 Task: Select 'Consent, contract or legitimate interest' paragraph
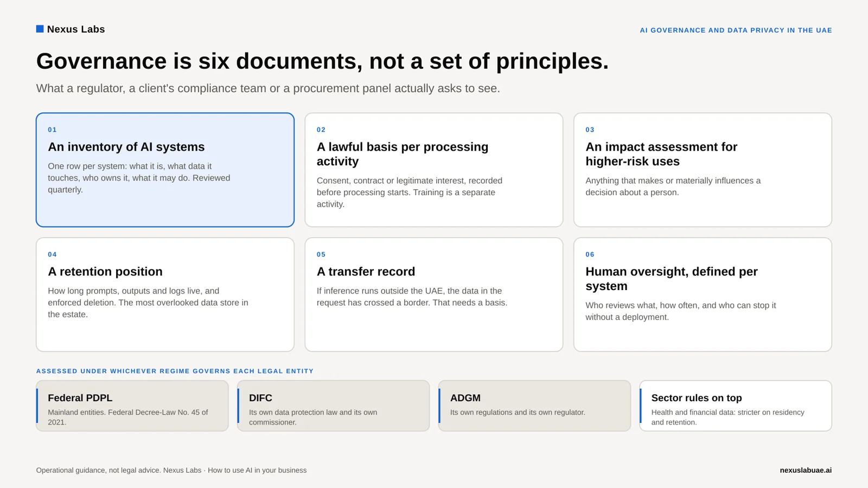coord(410,192)
